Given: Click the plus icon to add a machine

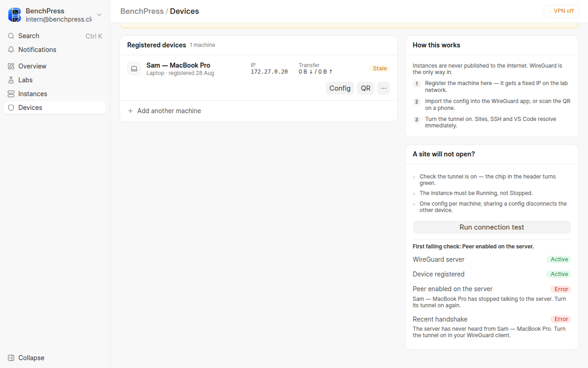Looking at the screenshot, I should 130,111.
